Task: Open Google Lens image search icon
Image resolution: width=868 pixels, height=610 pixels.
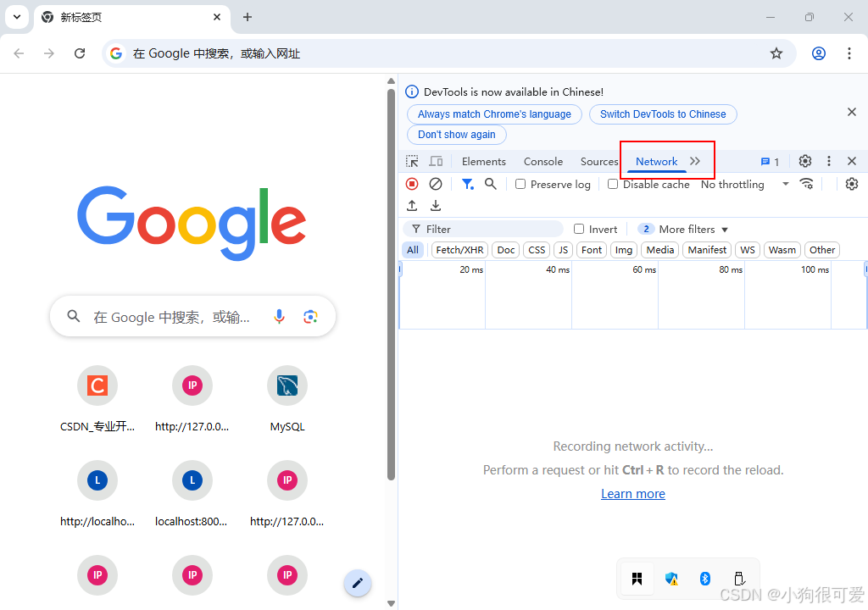Action: (310, 317)
